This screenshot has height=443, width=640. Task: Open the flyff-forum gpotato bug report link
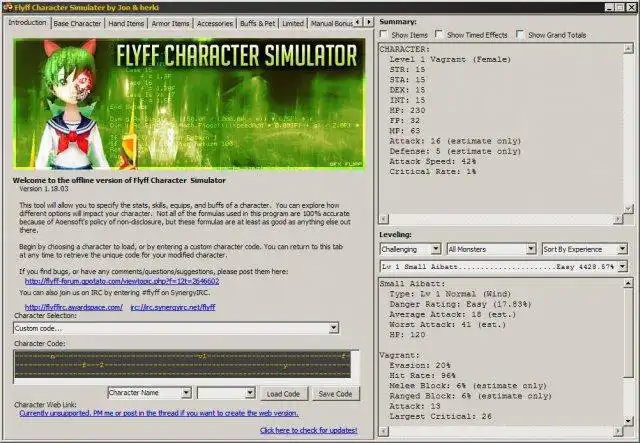click(122, 281)
